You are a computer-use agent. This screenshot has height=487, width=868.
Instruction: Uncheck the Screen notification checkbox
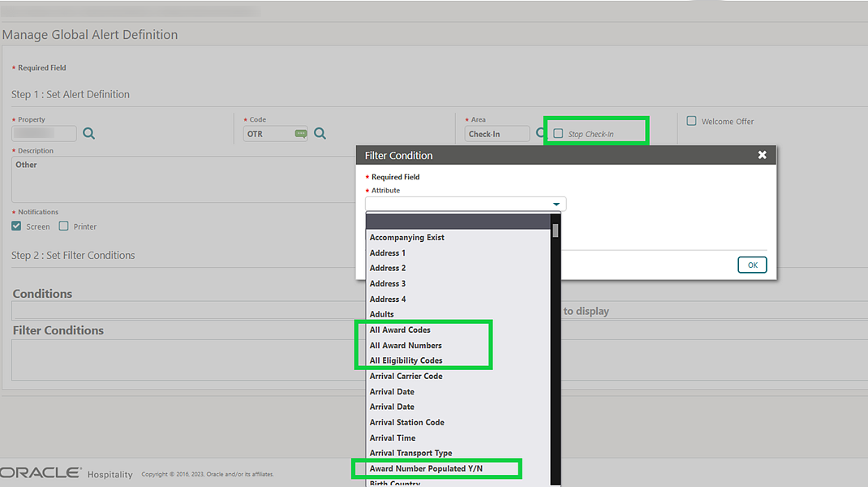click(16, 226)
